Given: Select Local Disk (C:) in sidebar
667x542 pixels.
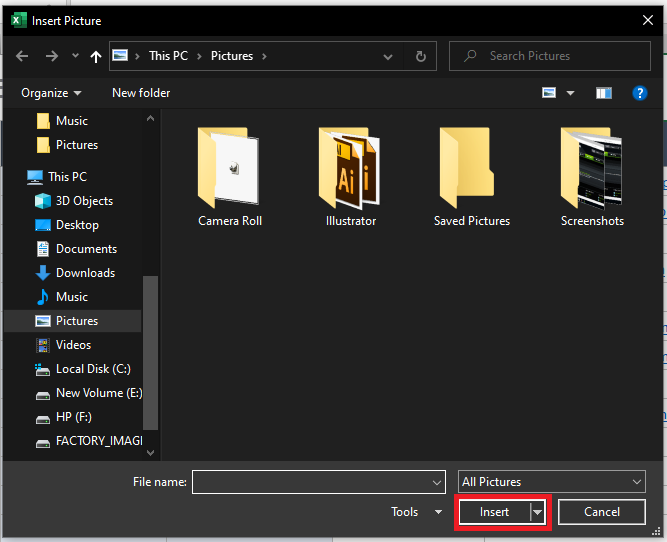Looking at the screenshot, I should (92, 369).
